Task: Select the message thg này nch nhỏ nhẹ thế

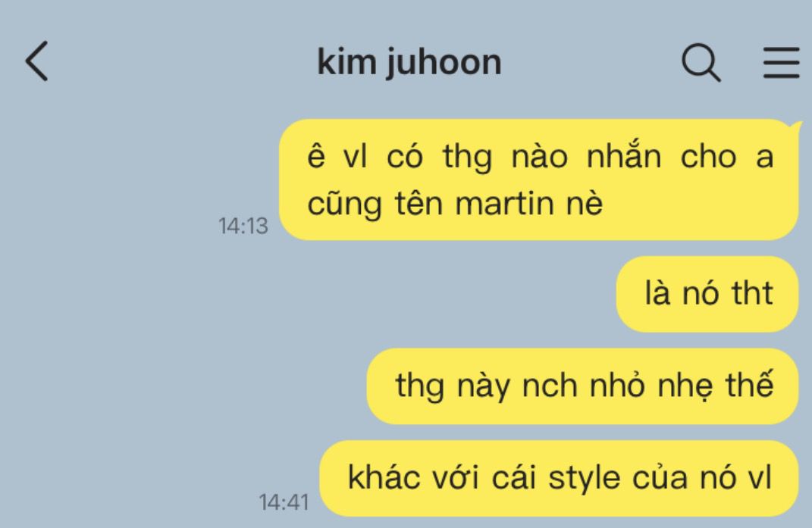Action: [x=582, y=386]
